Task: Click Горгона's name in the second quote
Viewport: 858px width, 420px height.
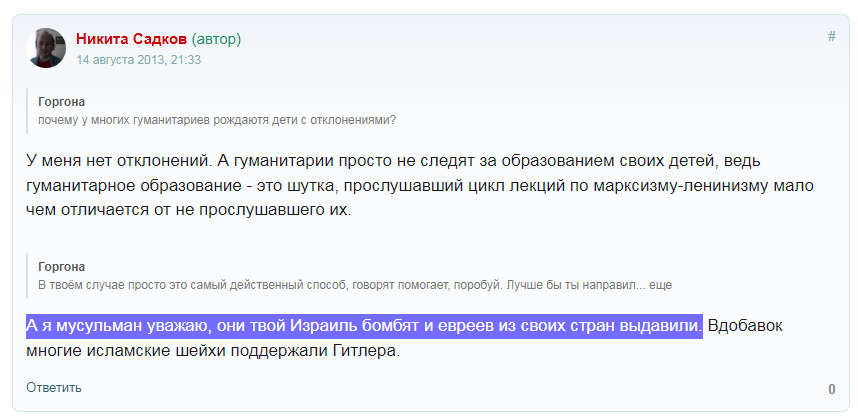Action: click(61, 267)
